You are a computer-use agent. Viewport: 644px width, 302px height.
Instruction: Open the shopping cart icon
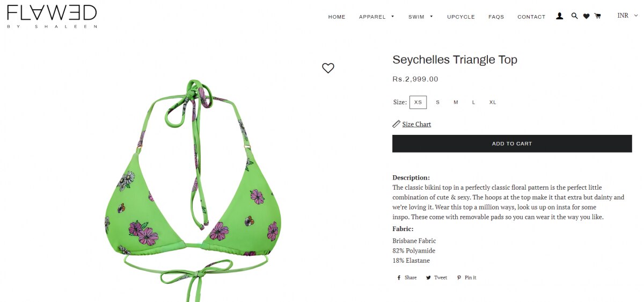click(x=598, y=16)
